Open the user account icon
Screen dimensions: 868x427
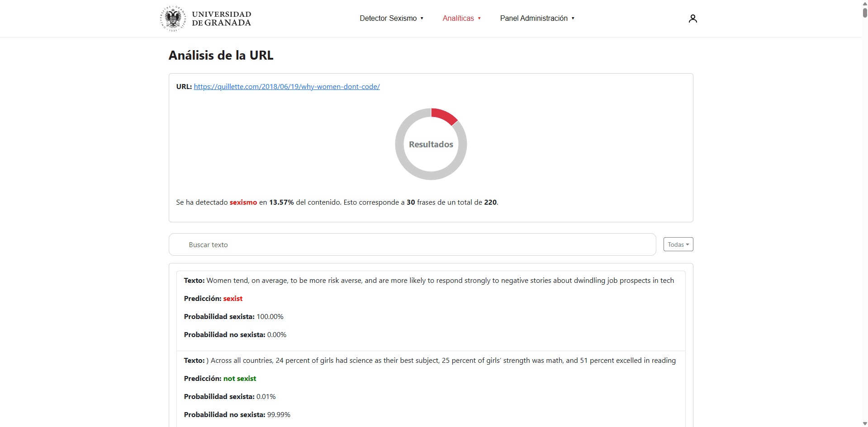[x=693, y=19]
